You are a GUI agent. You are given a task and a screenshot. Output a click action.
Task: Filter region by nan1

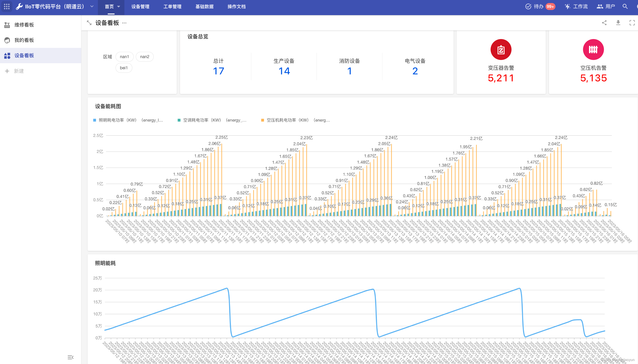coord(124,56)
